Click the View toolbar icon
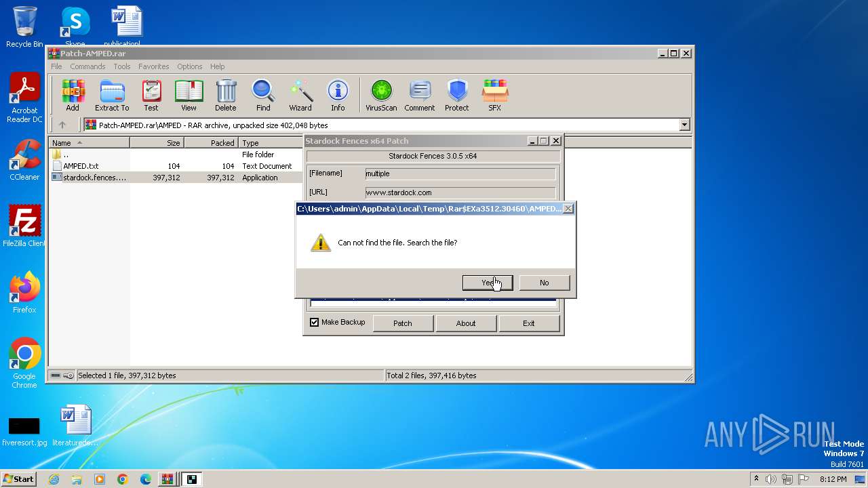 [x=189, y=95]
